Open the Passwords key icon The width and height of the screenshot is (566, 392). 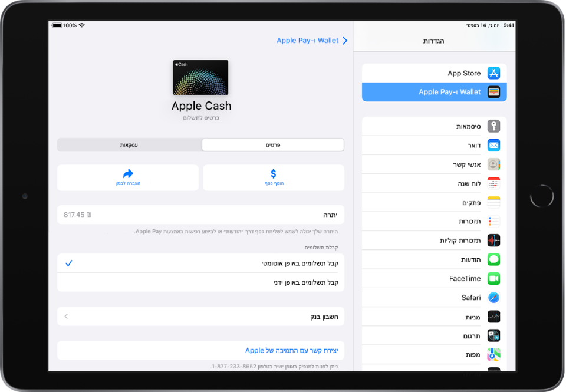tap(493, 126)
